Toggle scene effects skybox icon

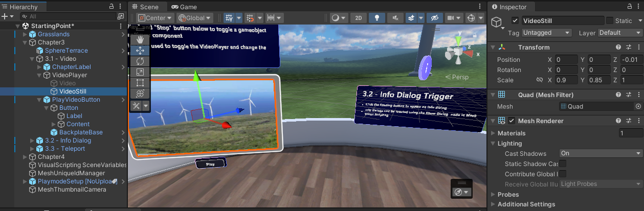410,18
